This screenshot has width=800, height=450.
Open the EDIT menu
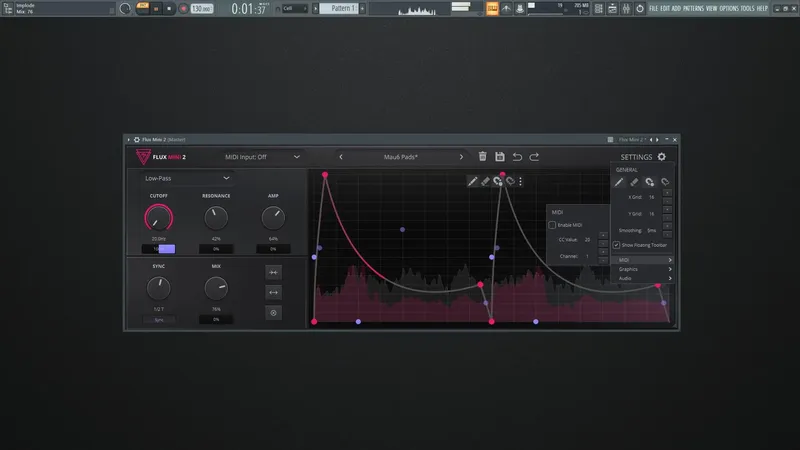tap(665, 9)
